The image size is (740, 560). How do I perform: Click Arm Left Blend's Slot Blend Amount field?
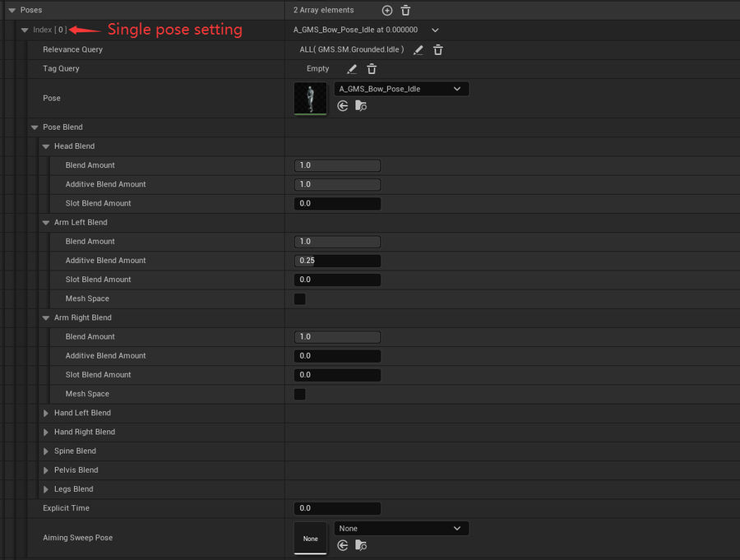click(x=337, y=280)
